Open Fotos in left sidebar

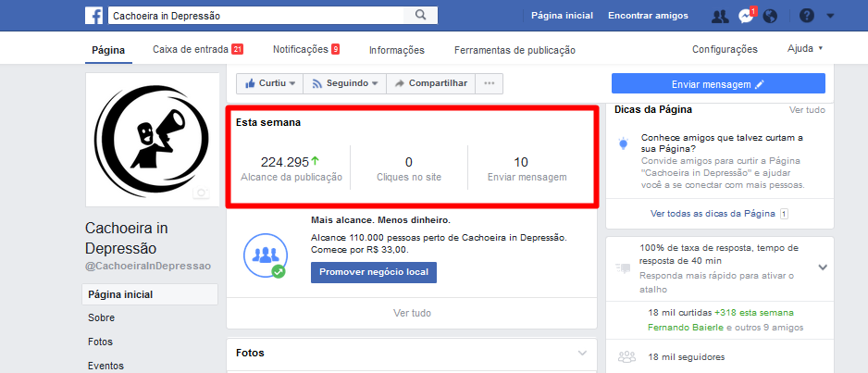tap(100, 342)
